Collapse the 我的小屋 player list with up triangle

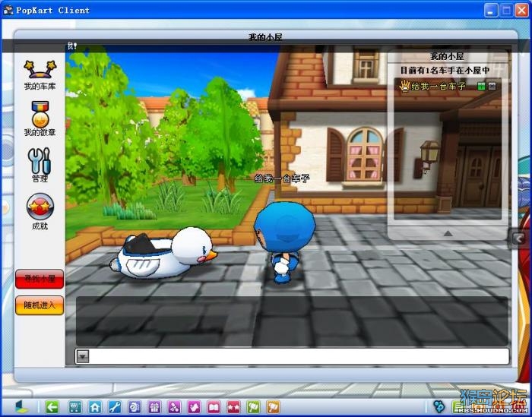pos(448,233)
